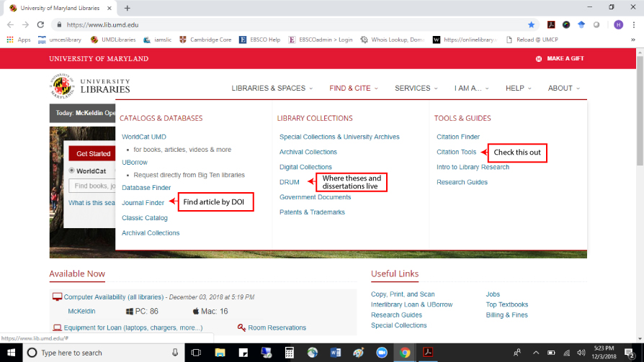Open the umceslibrary bookmark
644x362 pixels.
60,40
